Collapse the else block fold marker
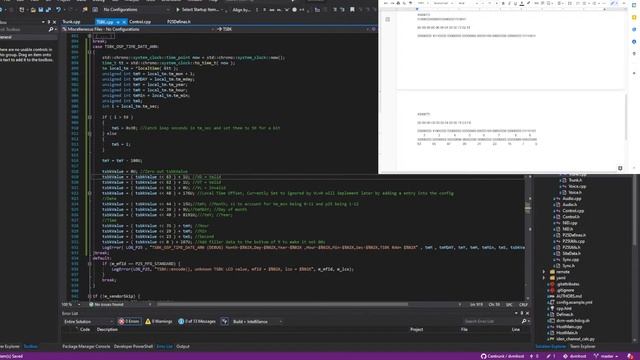Viewport: 640px width, 360px height. (89, 133)
